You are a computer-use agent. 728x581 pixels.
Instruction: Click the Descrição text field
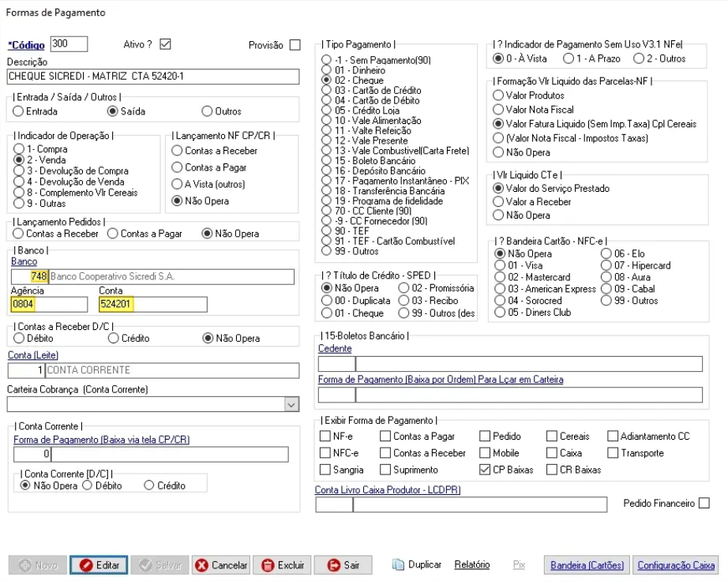[153, 77]
